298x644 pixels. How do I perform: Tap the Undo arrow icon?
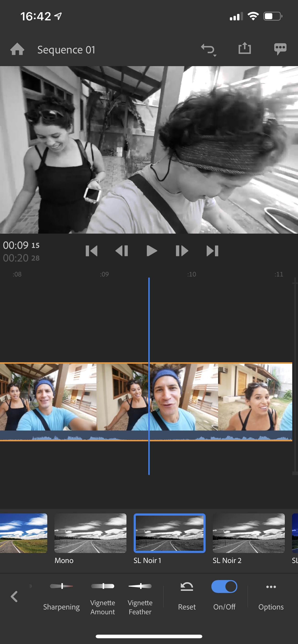point(208,49)
